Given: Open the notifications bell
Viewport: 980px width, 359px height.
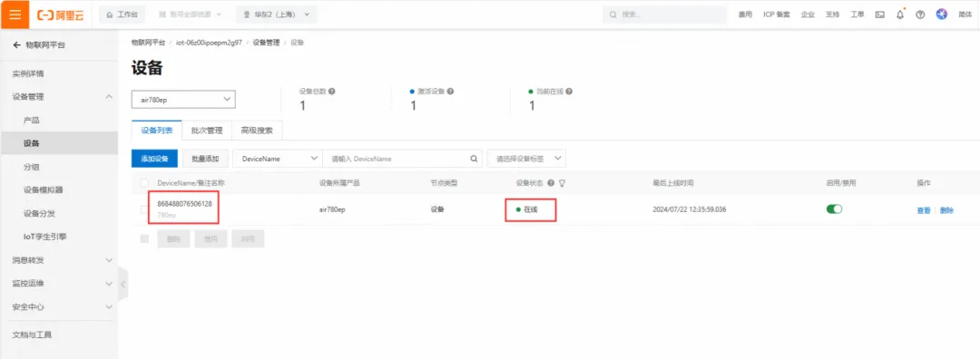Looking at the screenshot, I should [900, 15].
